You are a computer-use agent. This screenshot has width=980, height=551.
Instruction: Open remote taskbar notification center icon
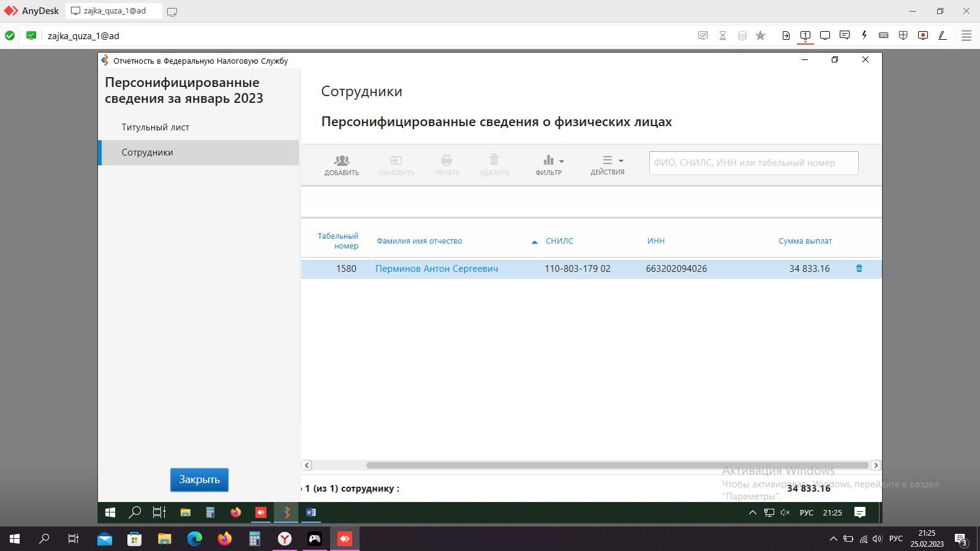click(x=860, y=512)
